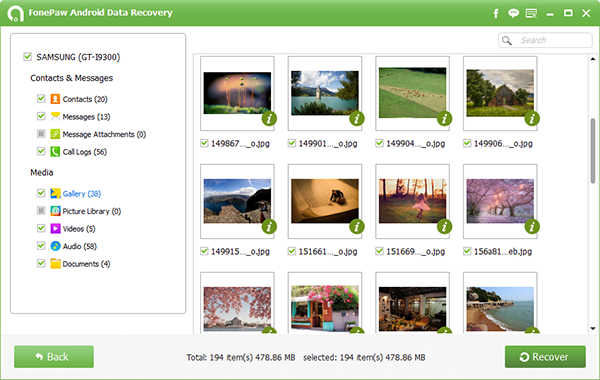Open the message menu icon in title bar

[531, 13]
